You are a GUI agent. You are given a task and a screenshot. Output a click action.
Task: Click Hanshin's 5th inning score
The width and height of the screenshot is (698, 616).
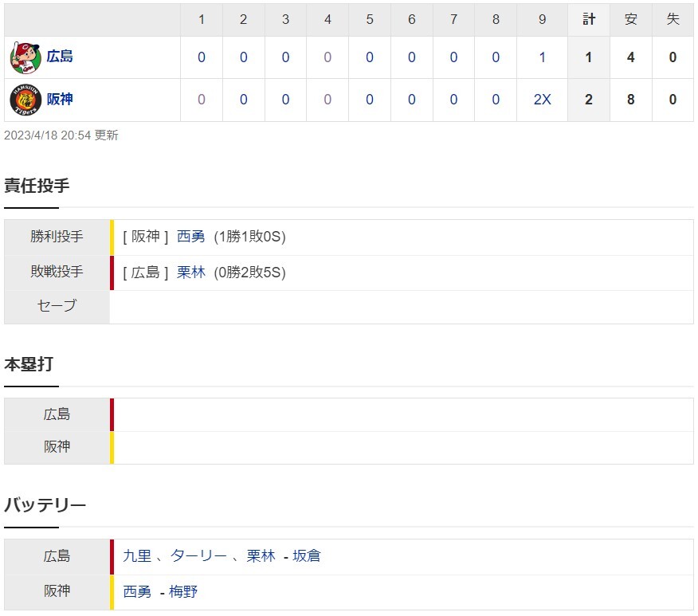coord(370,100)
